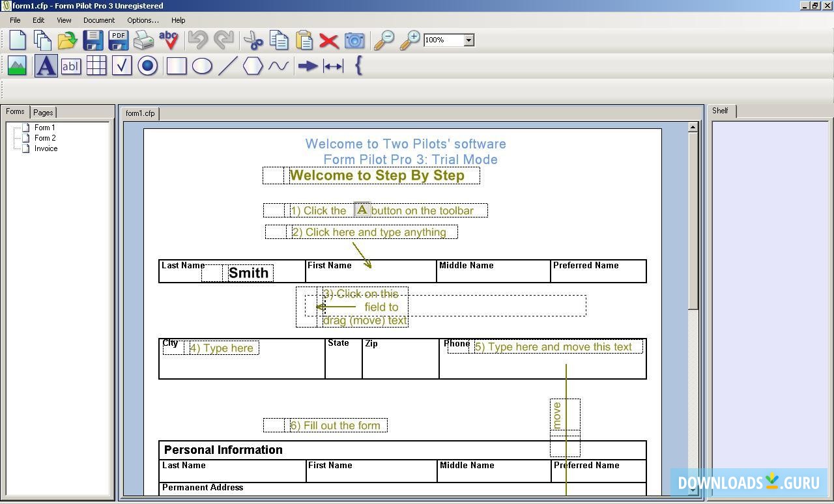Click the 'Personal Information' heading

click(223, 450)
